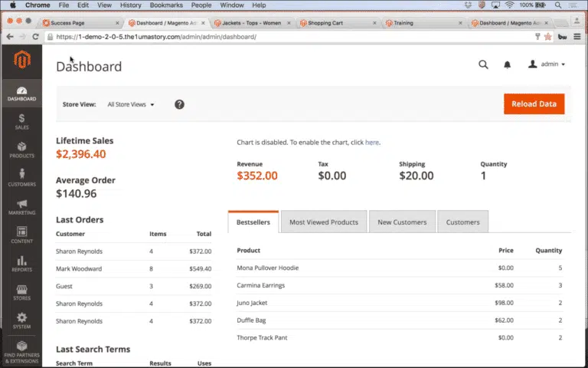Open the Marketing megaphone icon
The image size is (588, 368).
point(21,207)
